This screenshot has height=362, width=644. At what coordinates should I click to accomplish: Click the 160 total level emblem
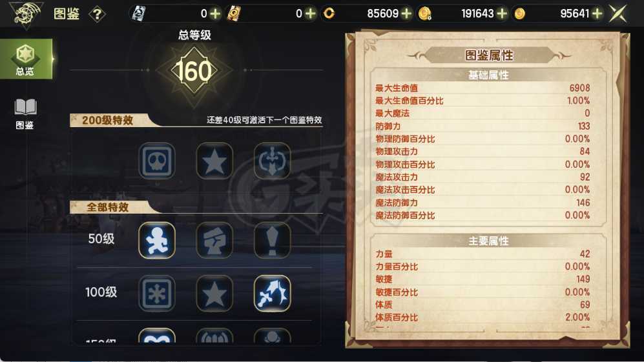coord(193,70)
